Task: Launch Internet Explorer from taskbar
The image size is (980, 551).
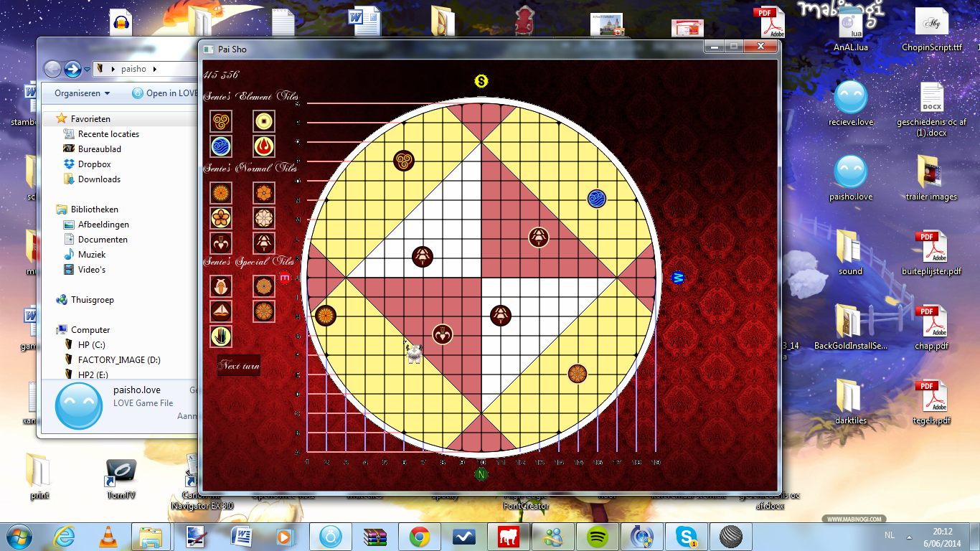Action: [65, 536]
